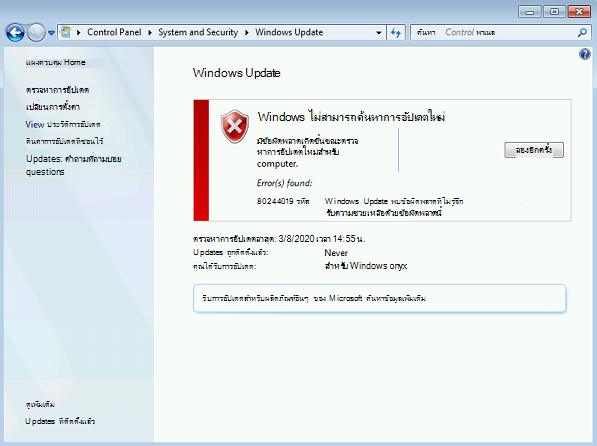The height and width of the screenshot is (446, 597).
Task: Click the magnifier search icon
Action: (582, 33)
